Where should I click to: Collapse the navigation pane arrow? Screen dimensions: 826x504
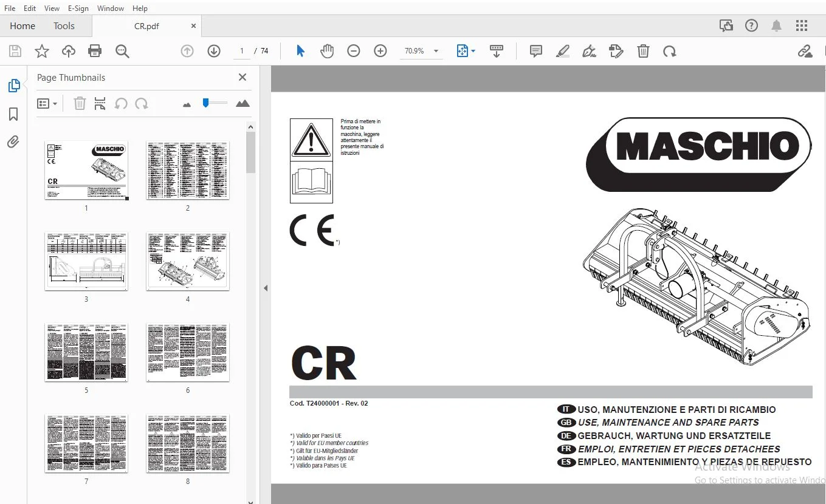266,288
